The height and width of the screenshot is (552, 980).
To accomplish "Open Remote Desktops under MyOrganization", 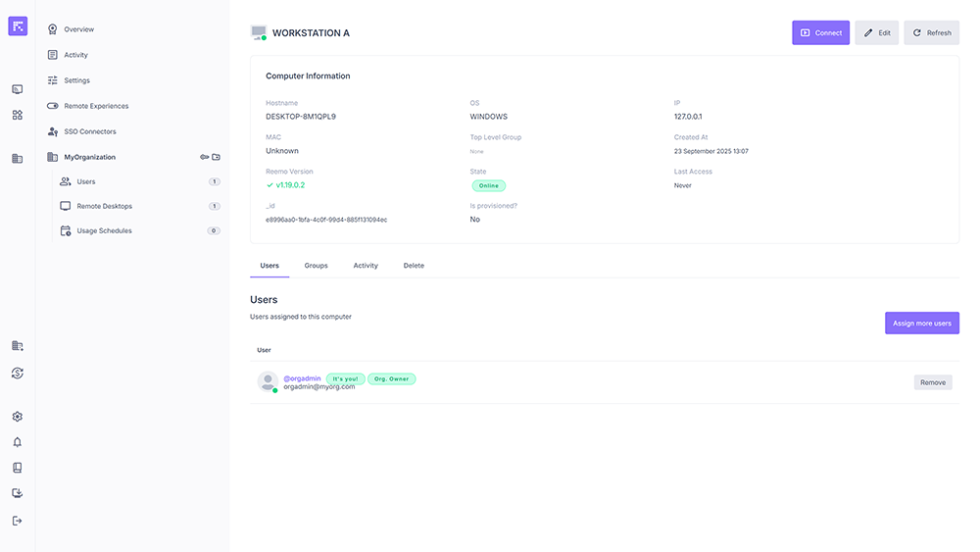I will click(104, 206).
